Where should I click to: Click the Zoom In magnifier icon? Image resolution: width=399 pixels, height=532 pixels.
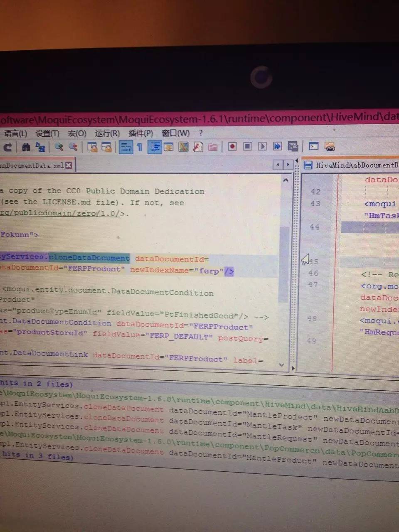[59, 147]
